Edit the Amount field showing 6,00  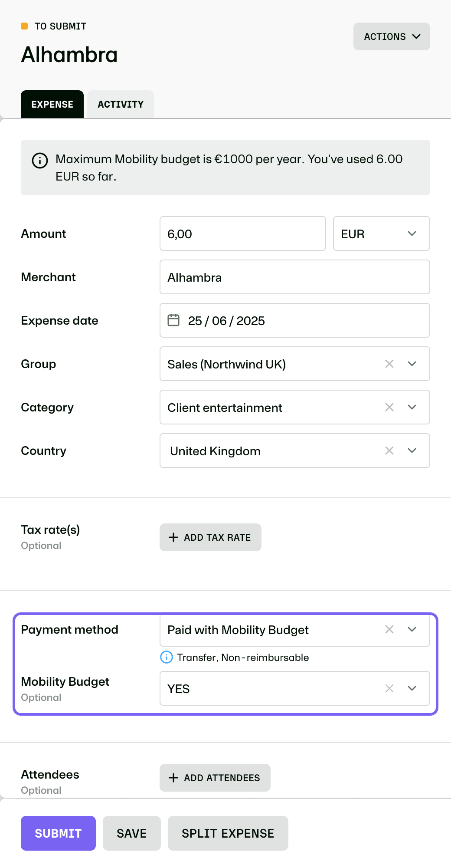click(243, 233)
